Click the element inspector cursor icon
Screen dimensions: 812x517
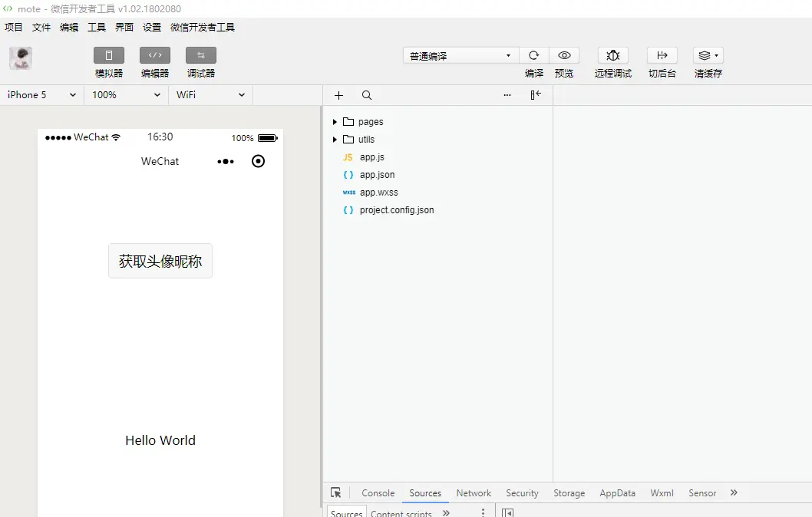[x=336, y=492]
